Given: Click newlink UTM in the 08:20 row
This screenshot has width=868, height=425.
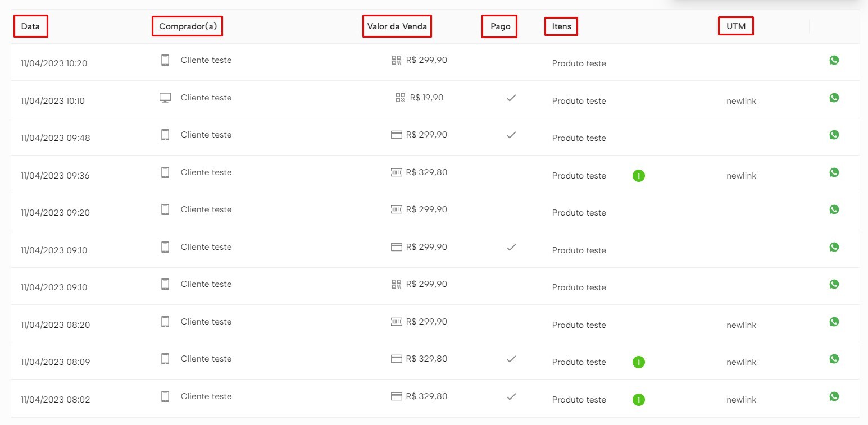Looking at the screenshot, I should coord(741,325).
